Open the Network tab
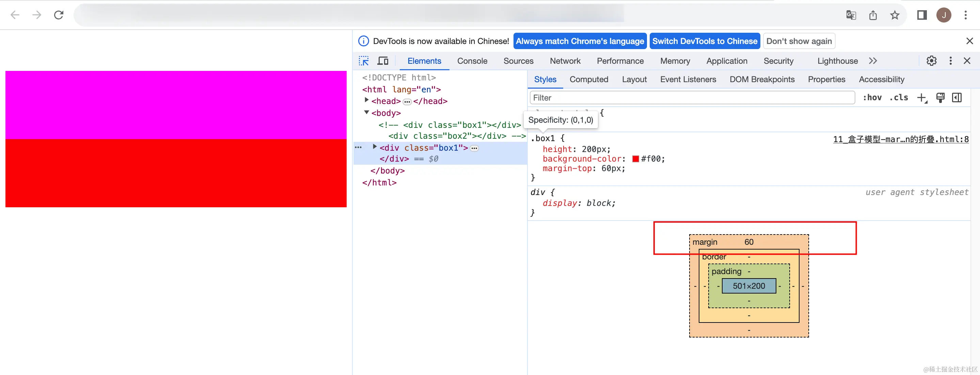980x375 pixels. 565,61
